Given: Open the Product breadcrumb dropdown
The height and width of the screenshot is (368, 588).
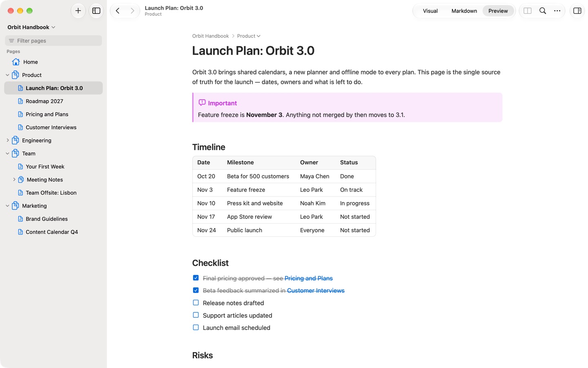Looking at the screenshot, I should coord(249,36).
